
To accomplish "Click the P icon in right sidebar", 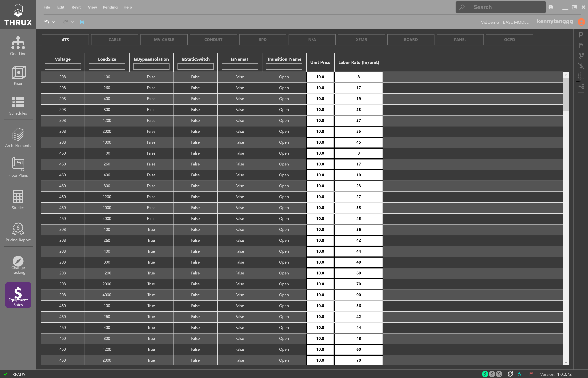I will pyautogui.click(x=581, y=35).
